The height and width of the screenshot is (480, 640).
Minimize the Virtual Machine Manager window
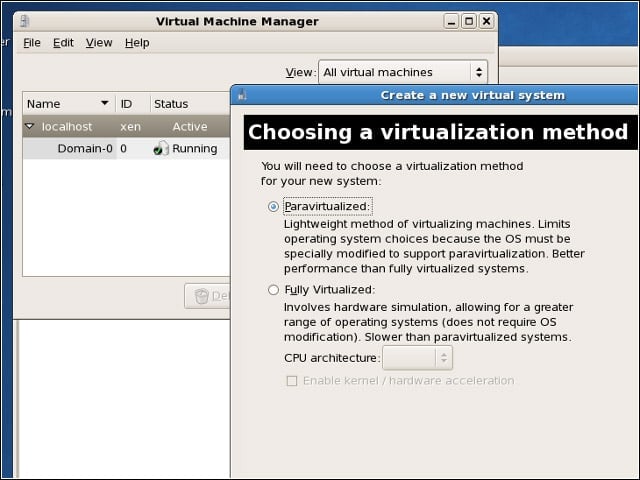pyautogui.click(x=451, y=21)
